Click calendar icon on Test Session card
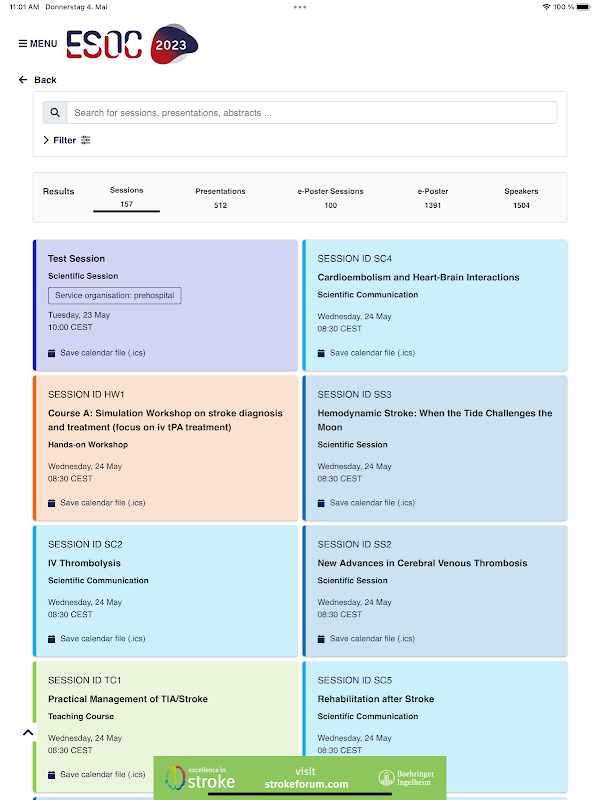 (x=52, y=353)
